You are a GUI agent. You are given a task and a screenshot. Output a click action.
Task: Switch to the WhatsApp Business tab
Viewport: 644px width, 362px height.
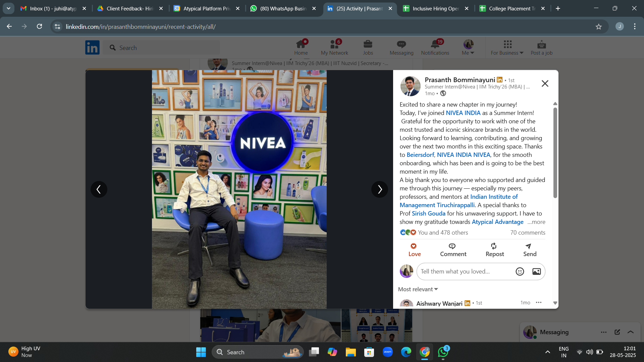(x=283, y=9)
